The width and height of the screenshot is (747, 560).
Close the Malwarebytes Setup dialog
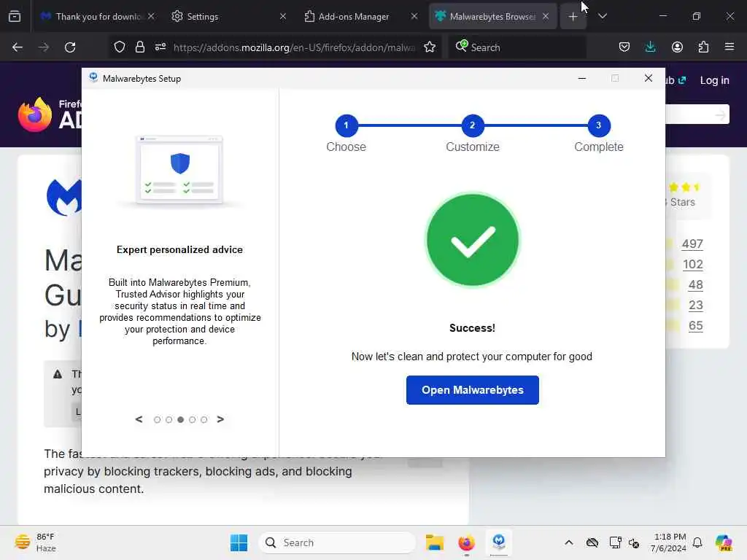[x=648, y=78]
